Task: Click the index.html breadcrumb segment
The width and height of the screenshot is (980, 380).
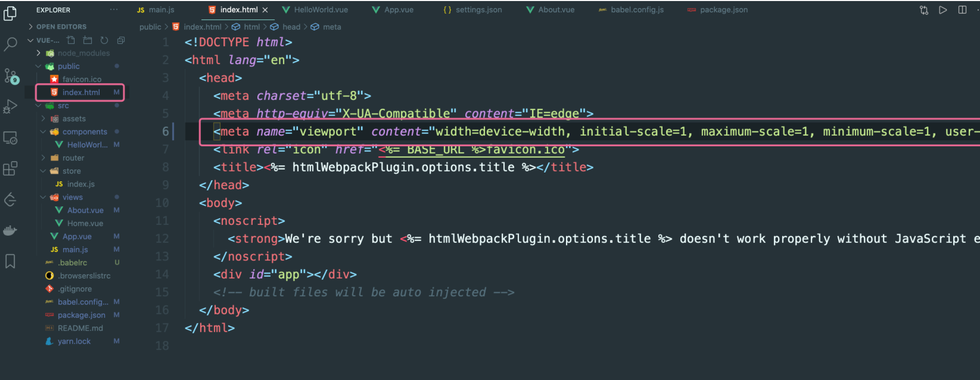Action: (x=197, y=27)
